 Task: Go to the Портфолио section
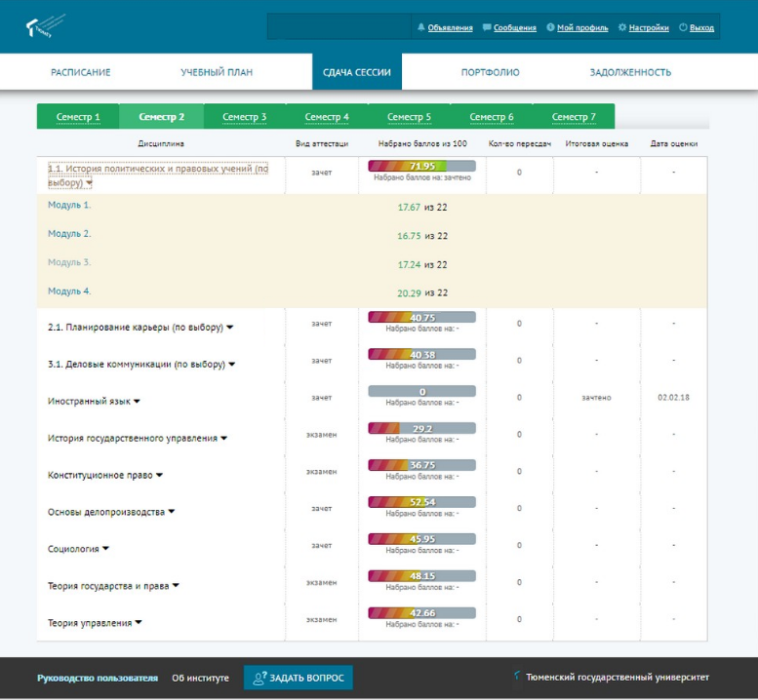490,72
